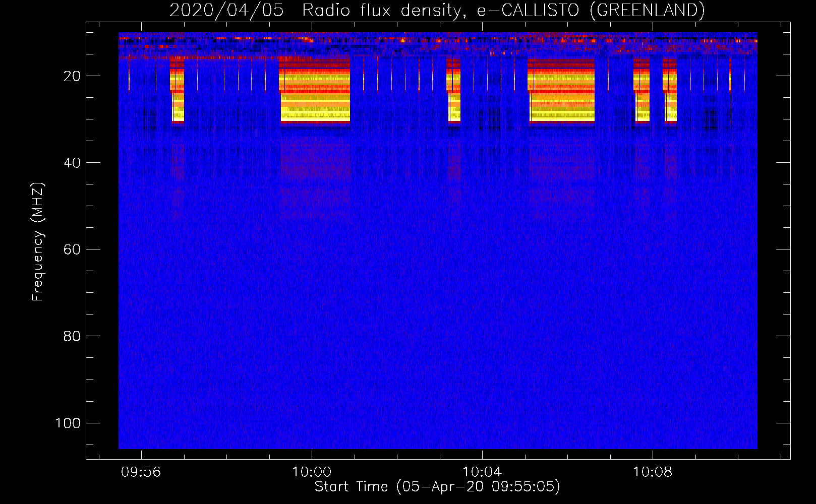Select the 40 frequency tick label
Image resolution: width=816 pixels, height=504 pixels.
tap(72, 163)
